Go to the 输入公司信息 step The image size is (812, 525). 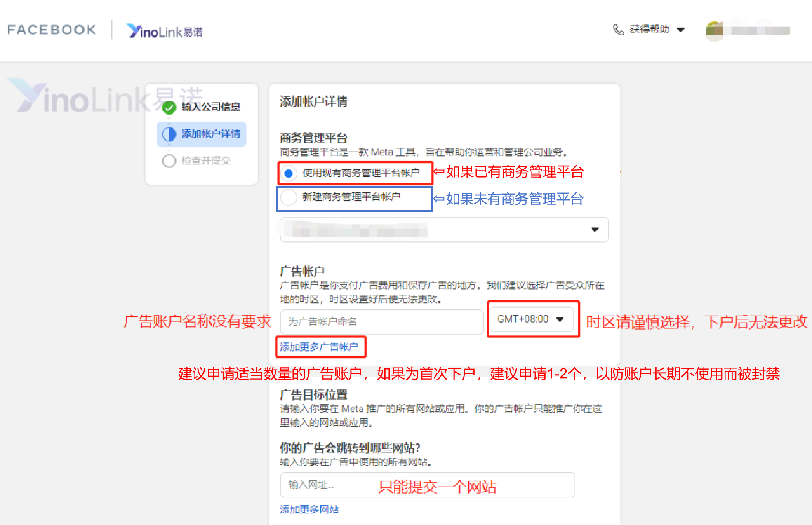point(210,107)
